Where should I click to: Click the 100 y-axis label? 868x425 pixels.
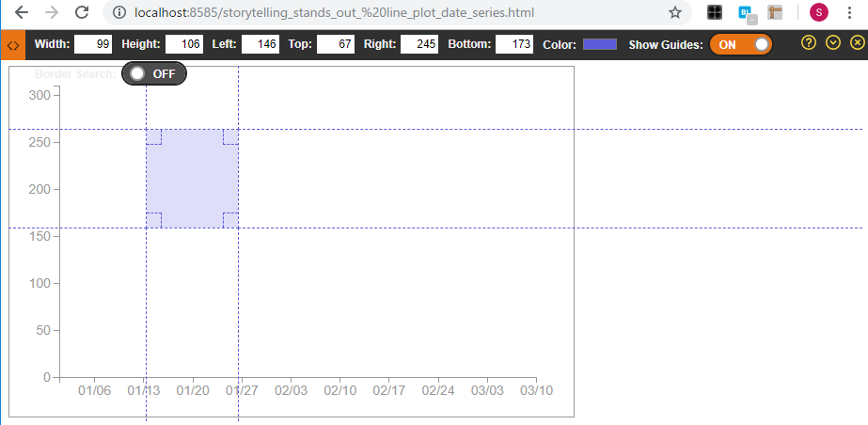click(39, 283)
